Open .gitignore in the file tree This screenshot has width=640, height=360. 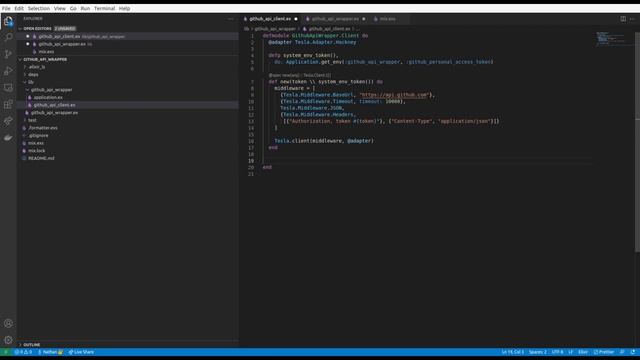tap(38, 136)
